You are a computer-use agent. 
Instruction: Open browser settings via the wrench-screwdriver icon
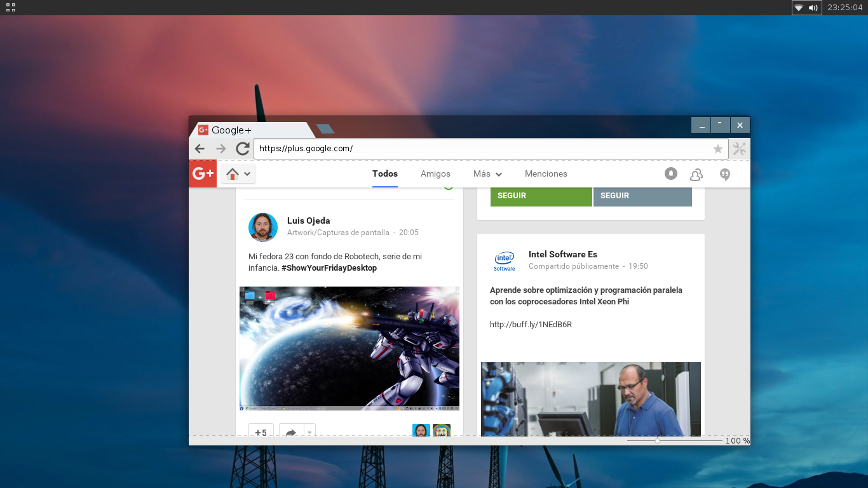(x=739, y=149)
